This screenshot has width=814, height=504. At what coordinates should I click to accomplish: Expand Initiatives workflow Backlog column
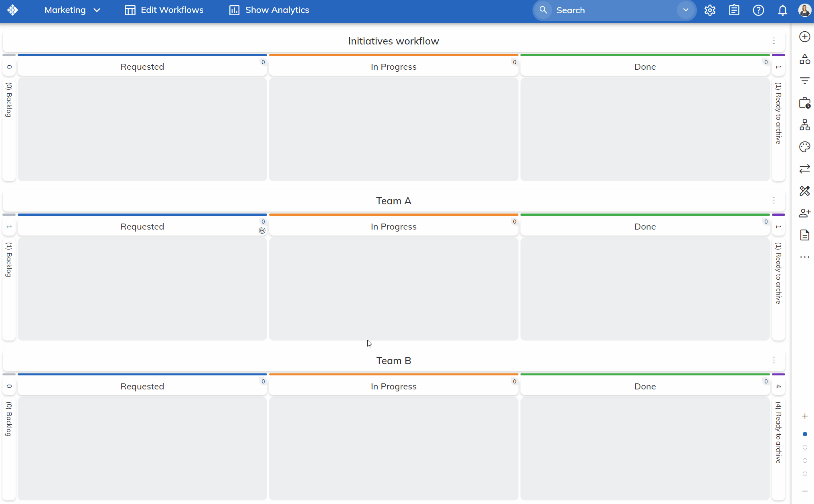(9, 100)
